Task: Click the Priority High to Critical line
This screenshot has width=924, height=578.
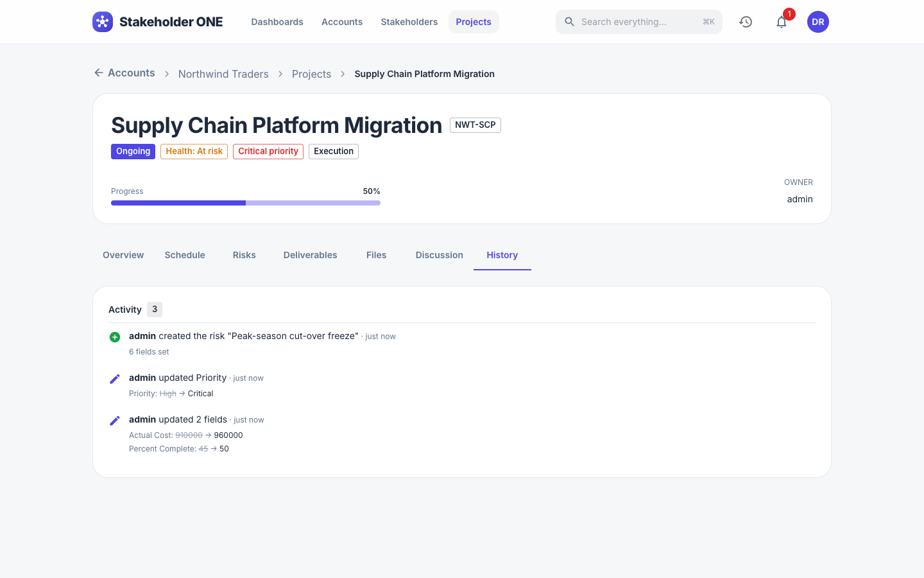Action: 171,394
